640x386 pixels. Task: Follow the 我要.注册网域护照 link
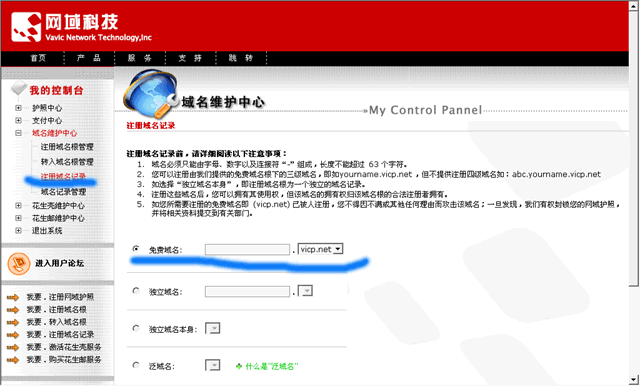[60, 297]
